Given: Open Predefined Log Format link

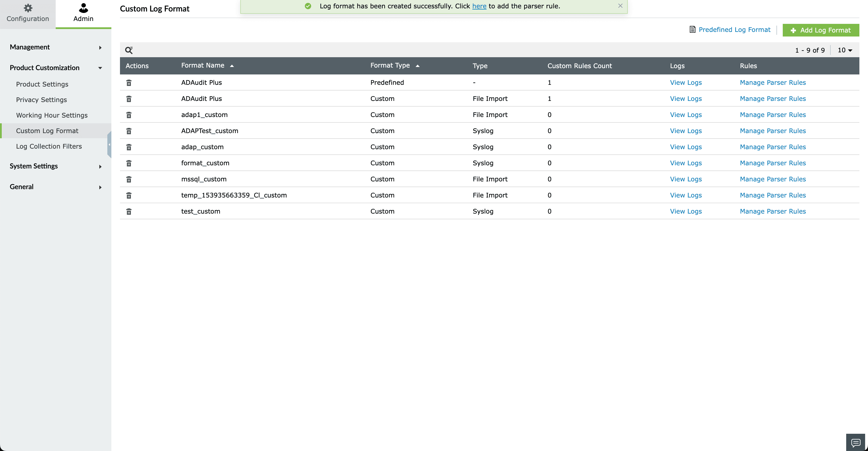Looking at the screenshot, I should (734, 30).
